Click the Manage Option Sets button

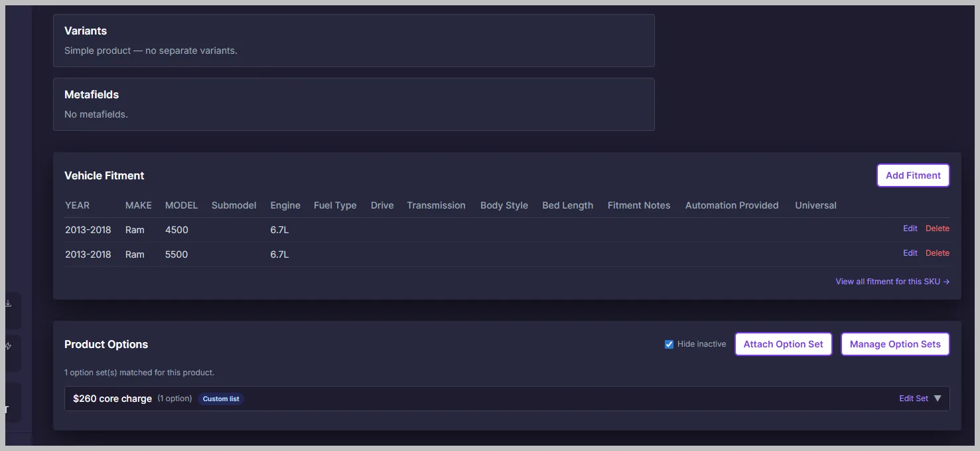895,344
